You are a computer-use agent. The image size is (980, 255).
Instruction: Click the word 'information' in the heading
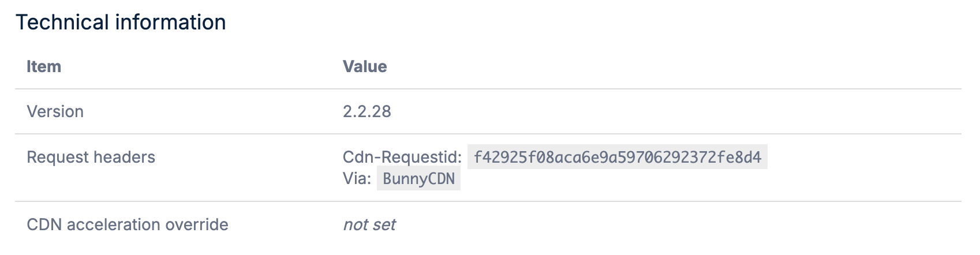pos(171,22)
